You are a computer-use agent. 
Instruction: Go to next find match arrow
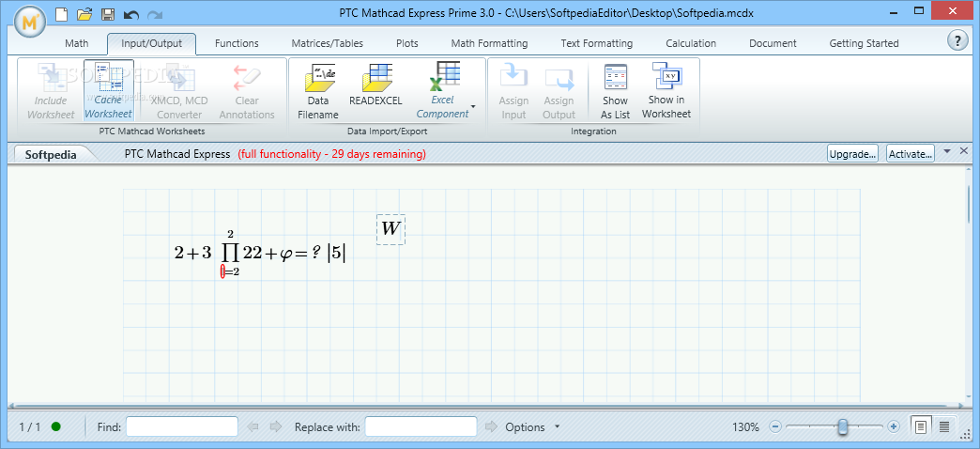[x=276, y=426]
